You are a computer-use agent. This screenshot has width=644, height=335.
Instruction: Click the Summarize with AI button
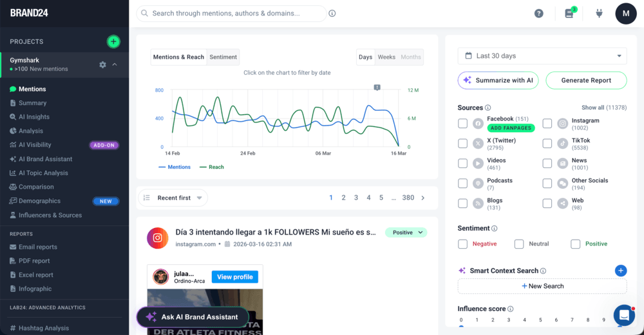pyautogui.click(x=498, y=81)
